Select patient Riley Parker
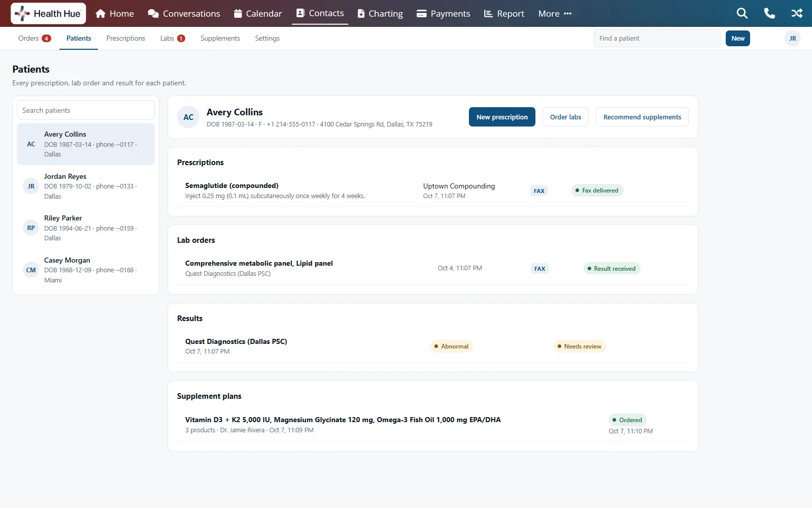The width and height of the screenshot is (812, 508). click(x=86, y=228)
